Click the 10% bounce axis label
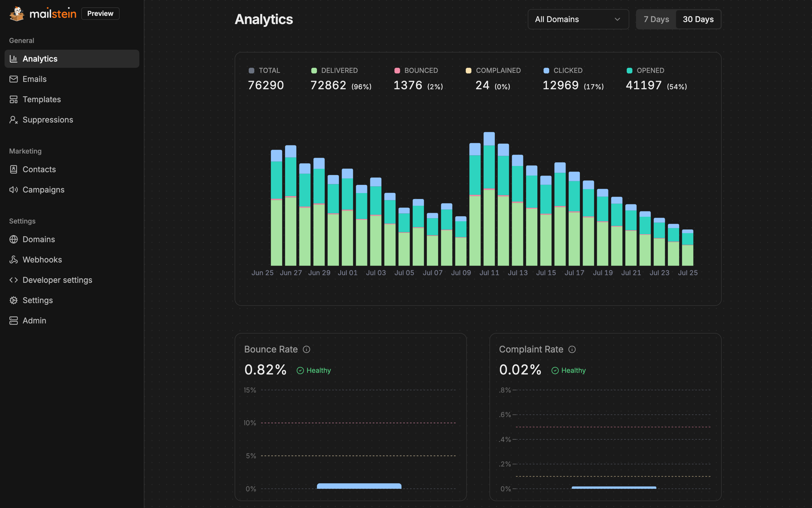Screen dimensions: 812x508 (x=250, y=423)
